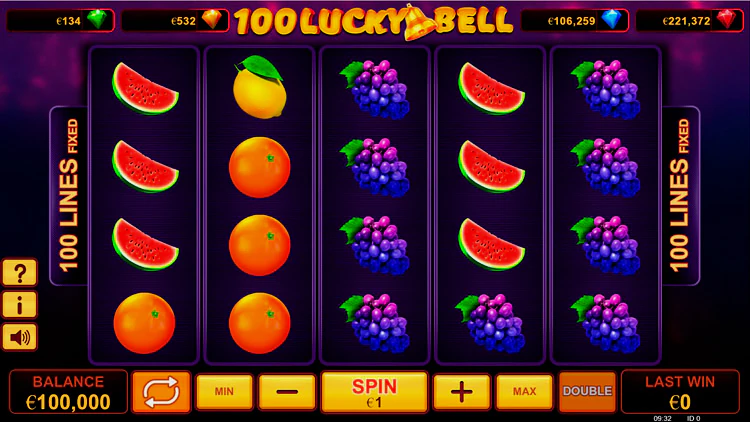Screen dimensions: 750x422
Task: Open the help question mark button
Action: pyautogui.click(x=20, y=273)
